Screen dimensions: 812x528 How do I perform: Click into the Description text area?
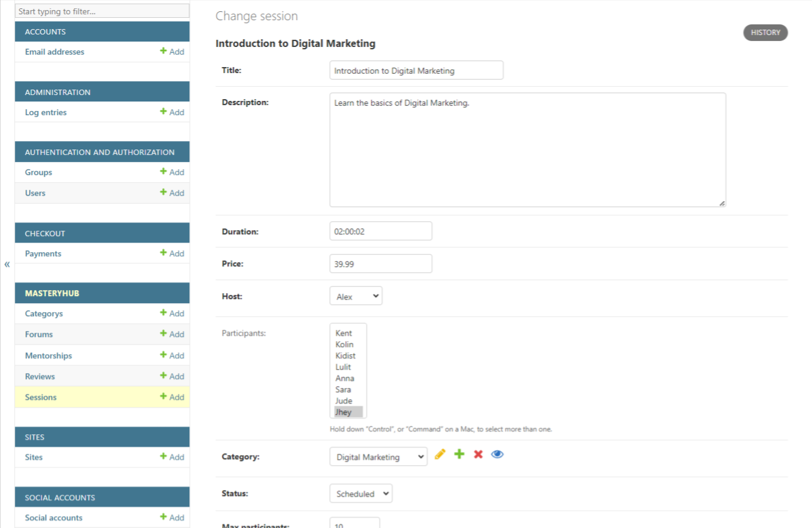528,150
